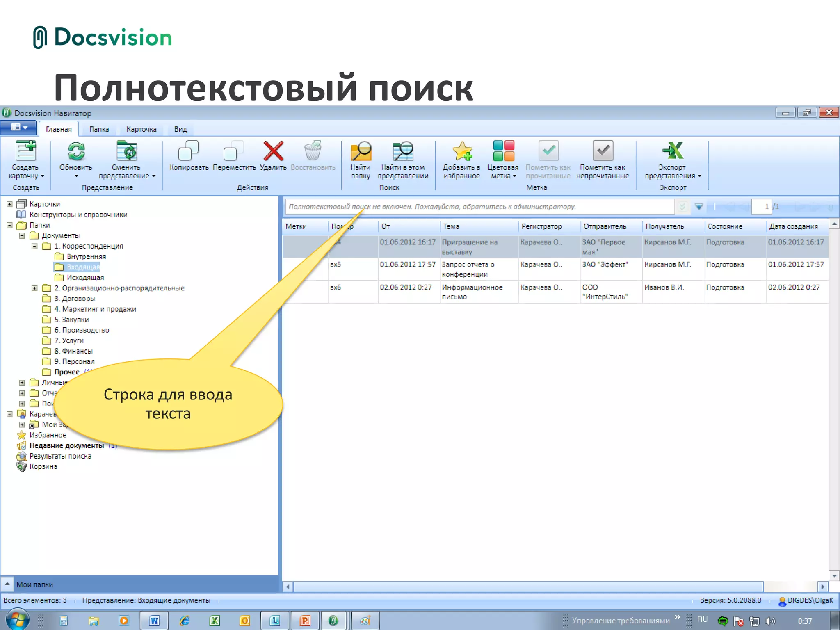The height and width of the screenshot is (630, 840).
Task: Open the application menu button dropdown
Action: click(19, 127)
